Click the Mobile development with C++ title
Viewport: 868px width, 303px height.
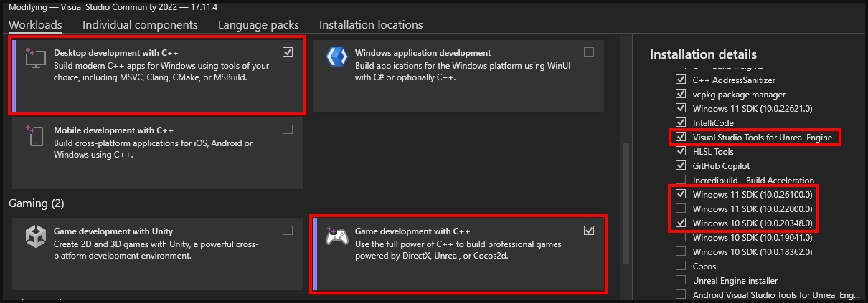[114, 130]
